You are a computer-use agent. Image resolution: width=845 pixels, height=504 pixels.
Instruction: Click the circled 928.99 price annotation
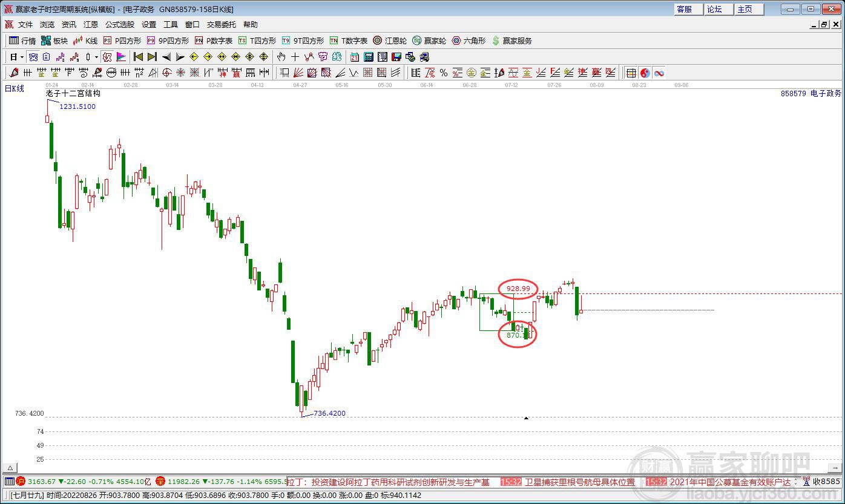click(518, 289)
